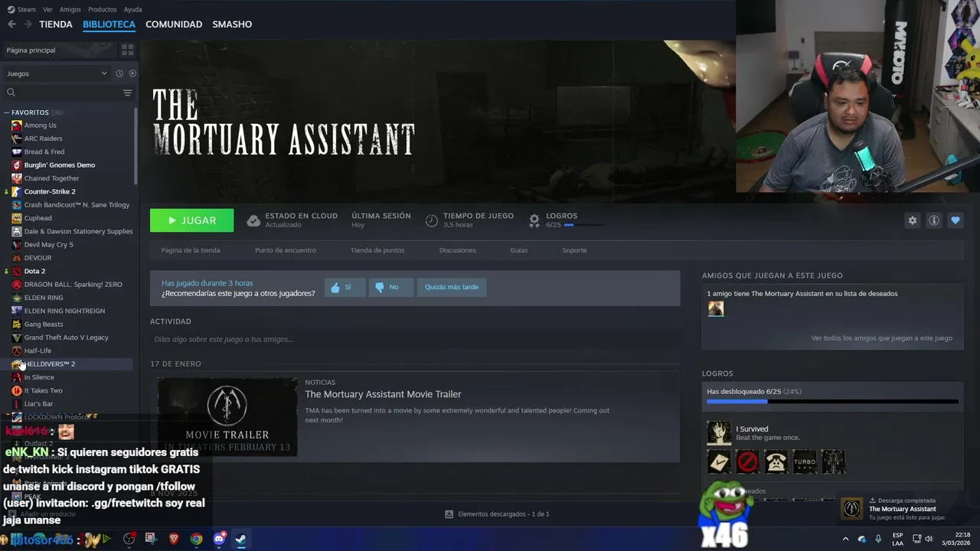980x551 pixels.
Task: Open Guías link
Action: pos(519,250)
